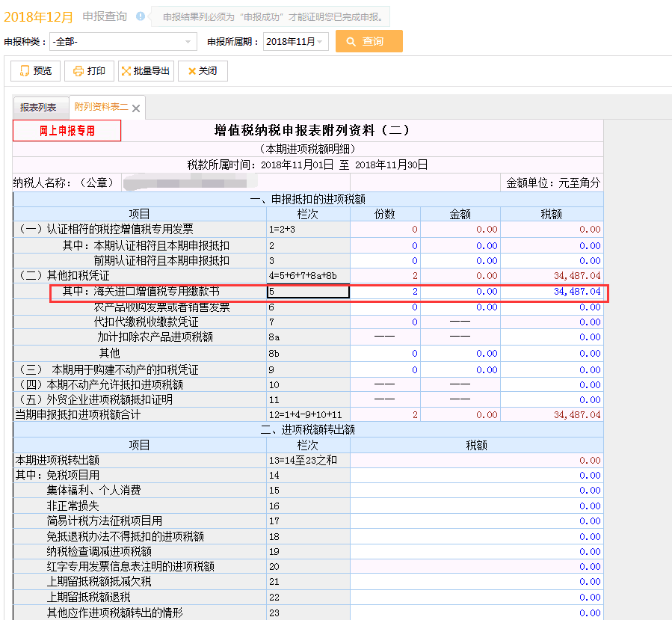Image resolution: width=672 pixels, height=620 pixels.
Task: Click 红字专用发票信息表注明的进项税额 row
Action: tap(130, 566)
